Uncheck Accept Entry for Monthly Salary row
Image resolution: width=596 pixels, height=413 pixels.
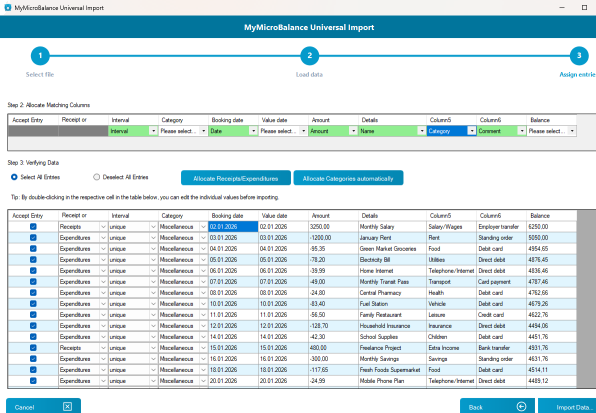click(x=33, y=226)
